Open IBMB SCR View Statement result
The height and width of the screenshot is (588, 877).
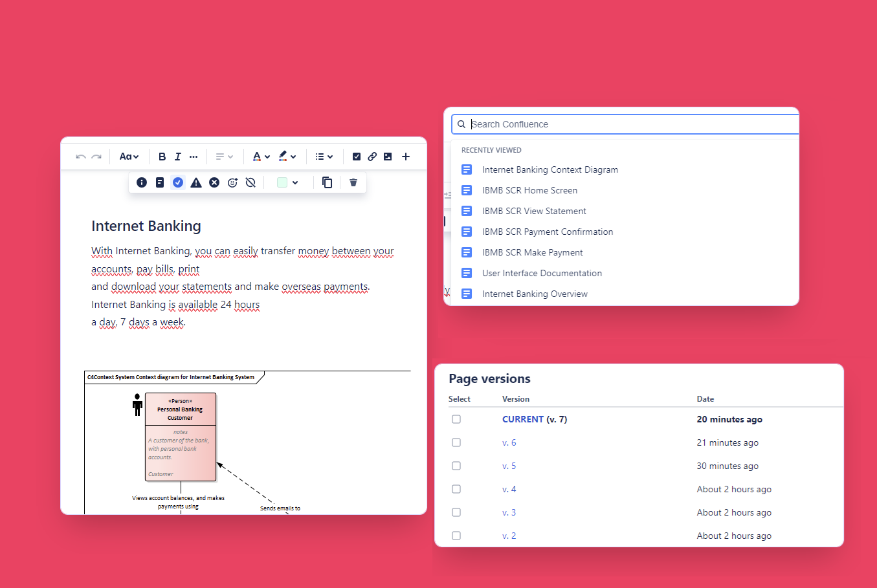click(x=534, y=211)
